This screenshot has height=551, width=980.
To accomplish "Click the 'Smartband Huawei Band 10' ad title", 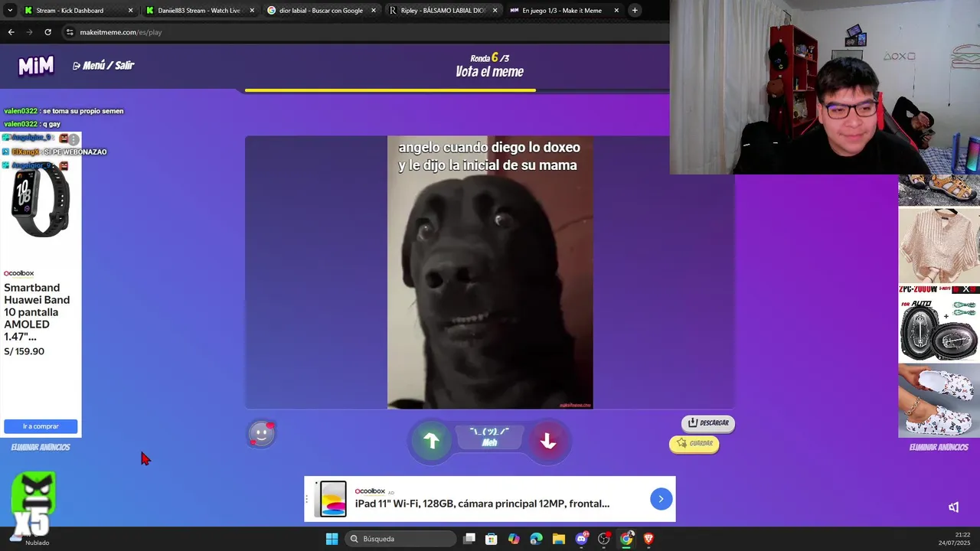I will 37,312.
